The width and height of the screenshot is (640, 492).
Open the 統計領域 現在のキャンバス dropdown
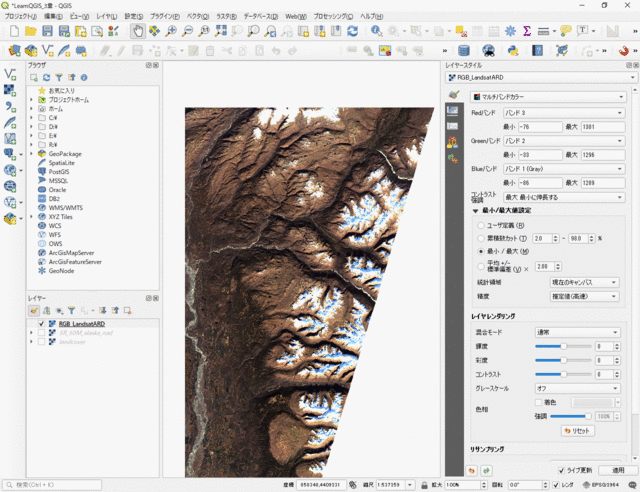click(584, 282)
